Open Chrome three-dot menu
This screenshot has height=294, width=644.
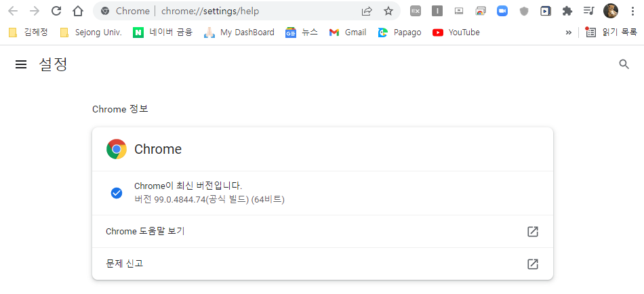click(x=632, y=11)
